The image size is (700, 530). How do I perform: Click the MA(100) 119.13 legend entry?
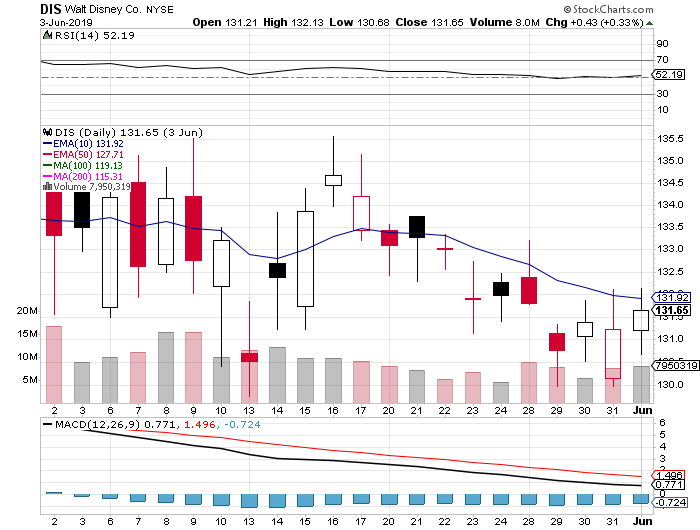pyautogui.click(x=83, y=165)
